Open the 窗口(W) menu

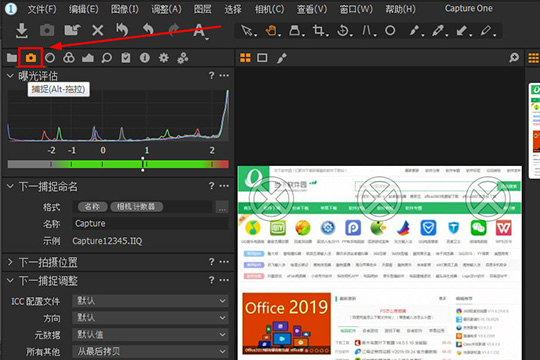coord(356,9)
